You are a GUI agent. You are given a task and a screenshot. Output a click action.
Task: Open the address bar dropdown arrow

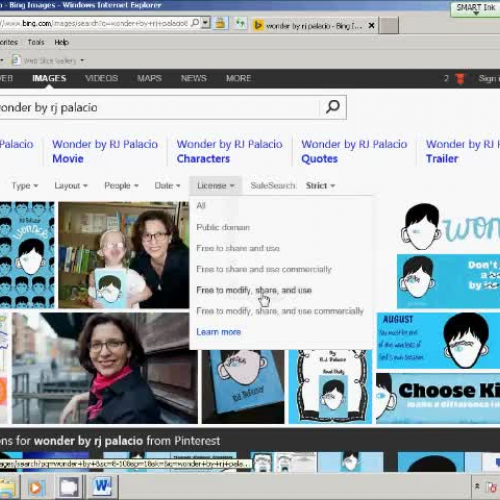pyautogui.click(x=206, y=23)
